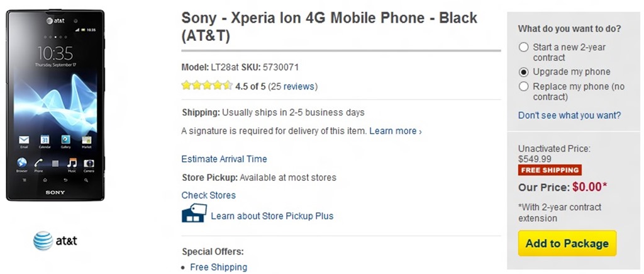Click the Store Pickup Plus store icon
The height and width of the screenshot is (274, 644).
tap(193, 214)
